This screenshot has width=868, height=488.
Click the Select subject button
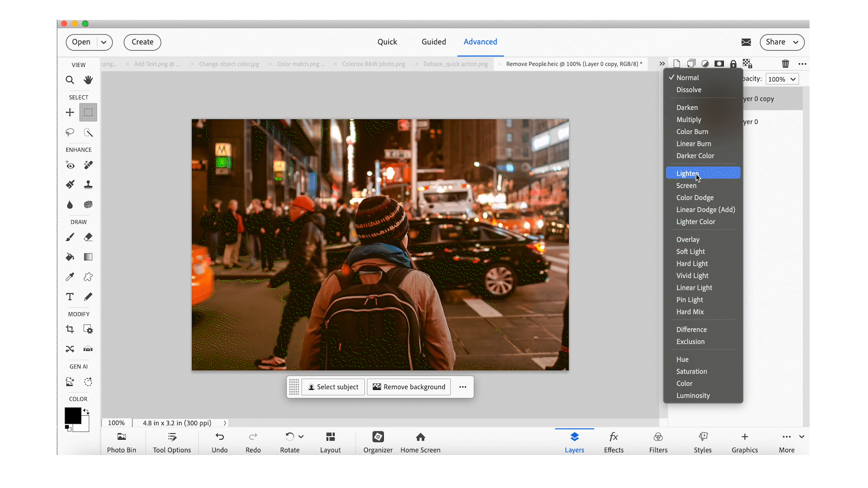[x=333, y=387]
